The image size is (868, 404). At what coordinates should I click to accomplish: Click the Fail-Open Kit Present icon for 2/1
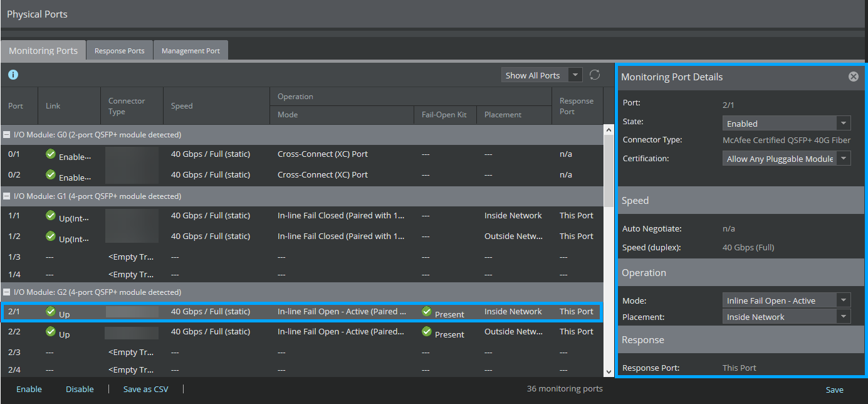coord(427,311)
